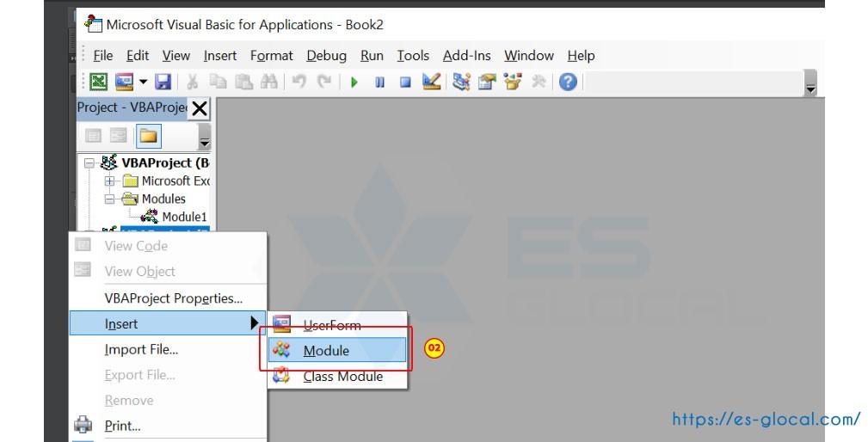This screenshot has width=868, height=442.
Task: Open the Window menu
Action: [x=529, y=56]
